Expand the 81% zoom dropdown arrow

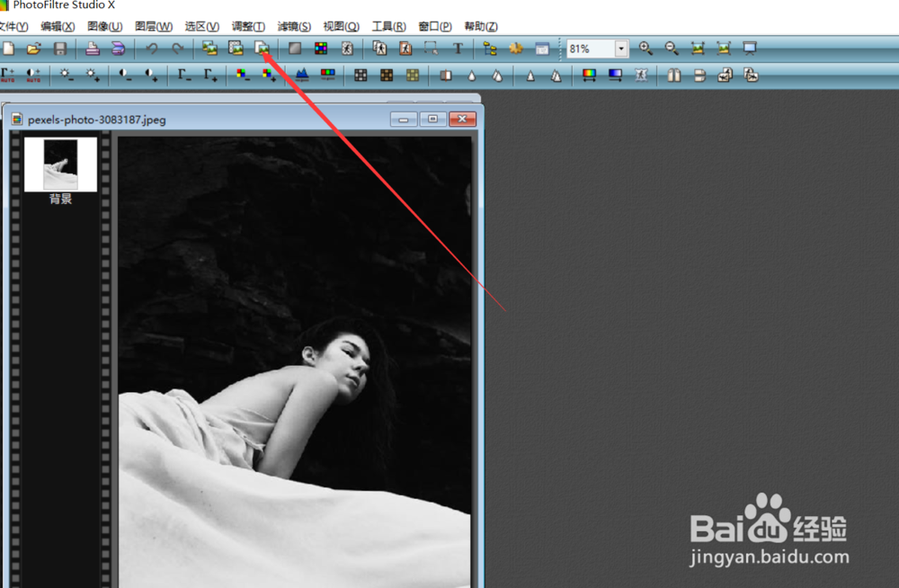[x=621, y=49]
